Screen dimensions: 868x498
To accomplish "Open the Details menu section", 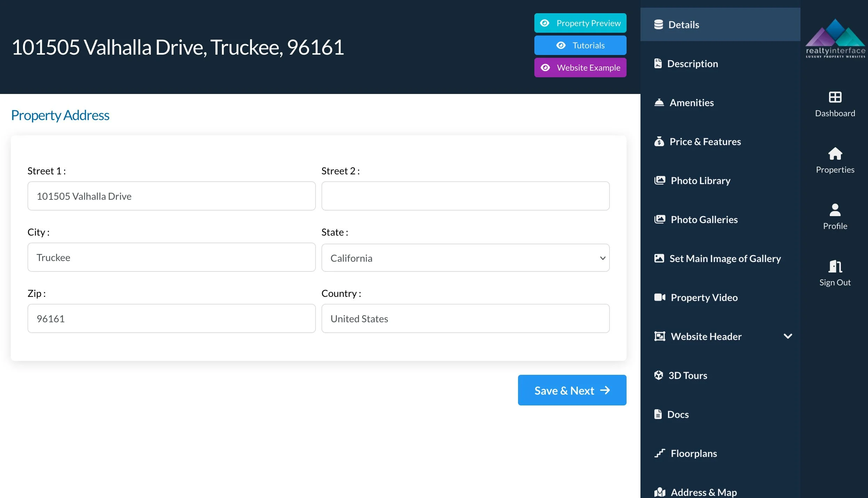I will coord(683,25).
